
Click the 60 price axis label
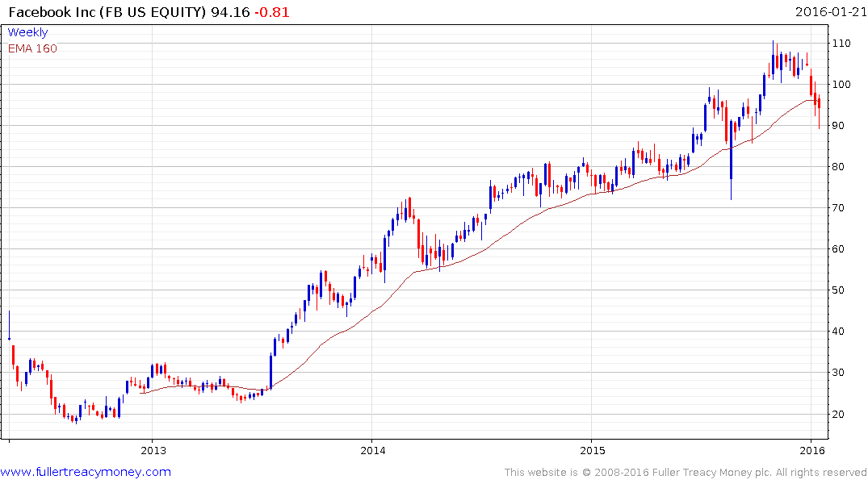click(838, 249)
